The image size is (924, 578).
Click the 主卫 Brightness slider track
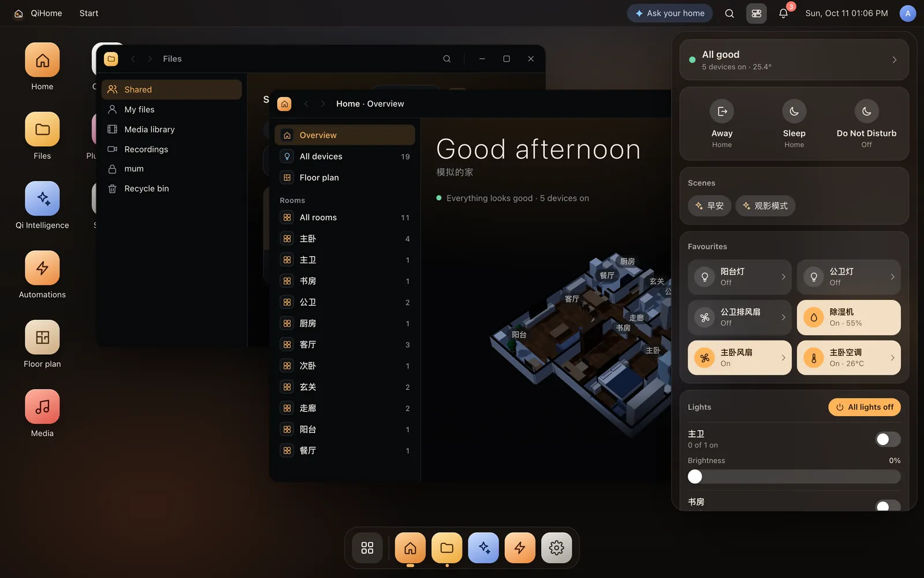[794, 476]
